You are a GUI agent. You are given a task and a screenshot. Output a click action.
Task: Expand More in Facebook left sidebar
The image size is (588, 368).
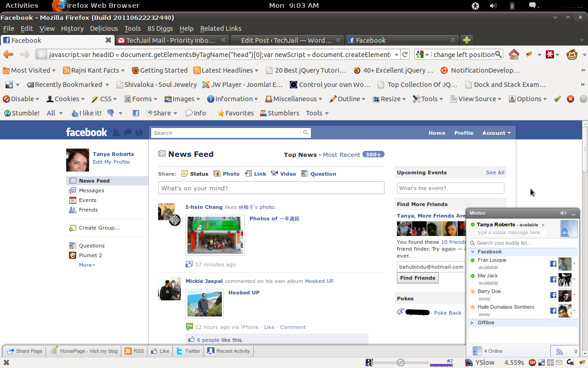coord(87,265)
